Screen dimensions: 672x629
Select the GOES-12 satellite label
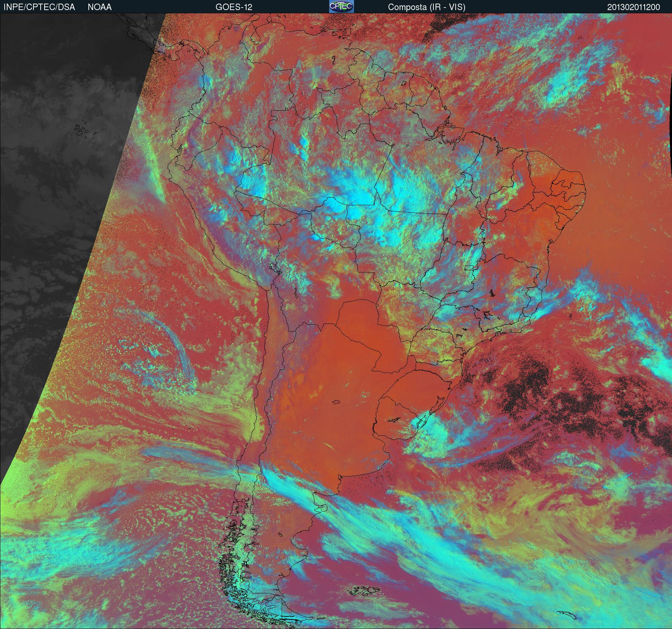click(x=234, y=7)
